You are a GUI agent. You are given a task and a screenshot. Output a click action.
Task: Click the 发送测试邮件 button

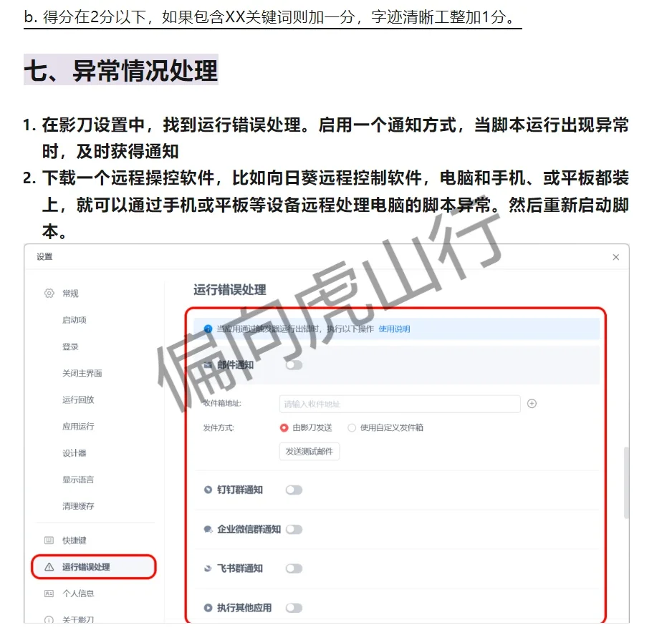coord(309,451)
